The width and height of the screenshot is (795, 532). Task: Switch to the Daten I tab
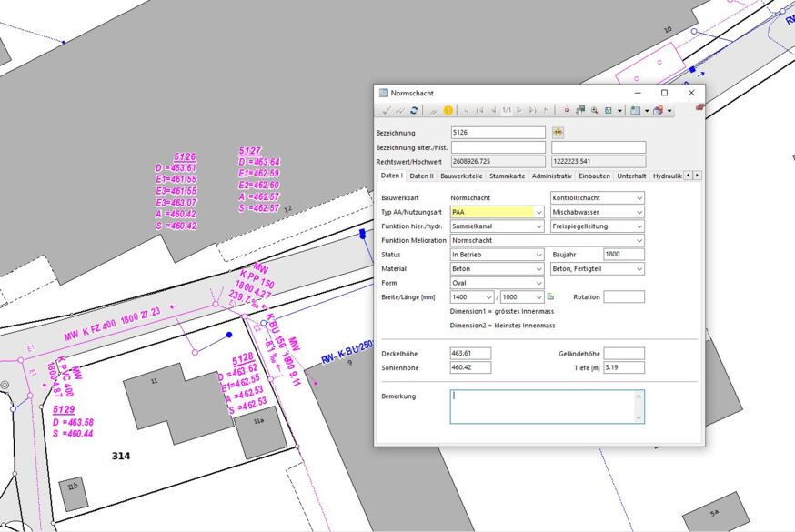391,176
